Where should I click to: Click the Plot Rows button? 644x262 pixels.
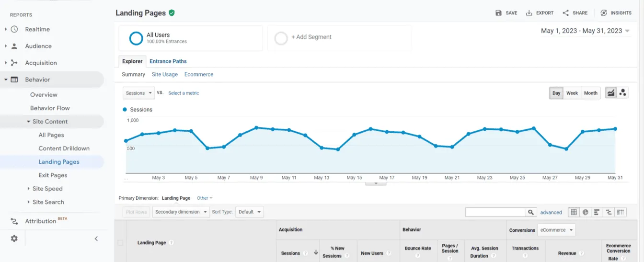point(137,212)
